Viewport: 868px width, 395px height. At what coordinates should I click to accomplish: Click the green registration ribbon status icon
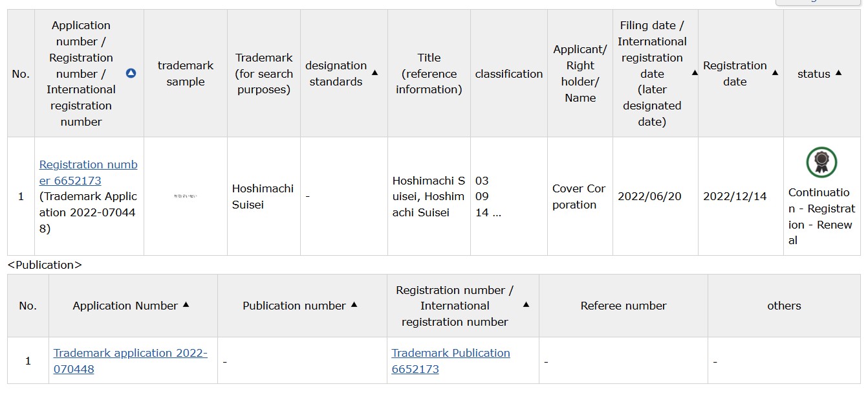coord(821,162)
